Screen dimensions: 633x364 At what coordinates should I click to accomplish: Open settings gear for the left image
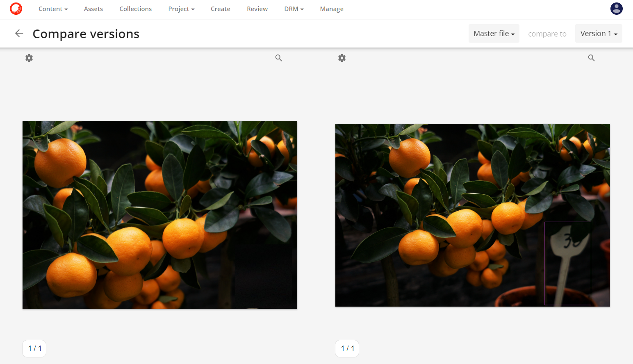pos(29,58)
